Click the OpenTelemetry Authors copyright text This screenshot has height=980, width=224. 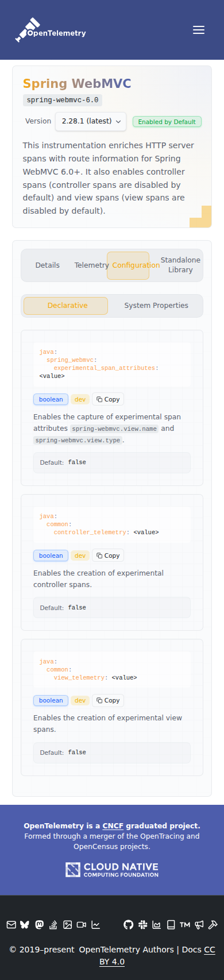coord(126,950)
